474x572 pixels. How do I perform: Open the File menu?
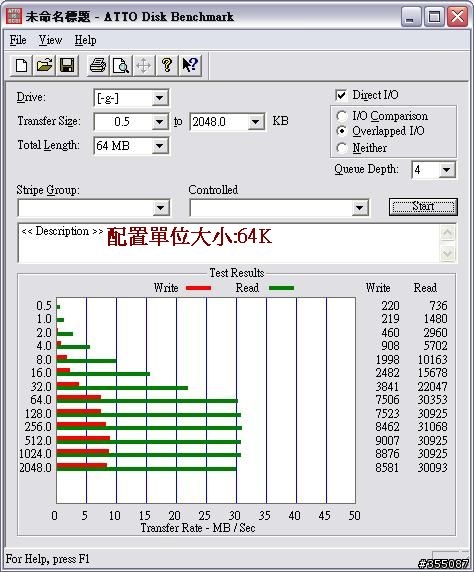pyautogui.click(x=18, y=40)
